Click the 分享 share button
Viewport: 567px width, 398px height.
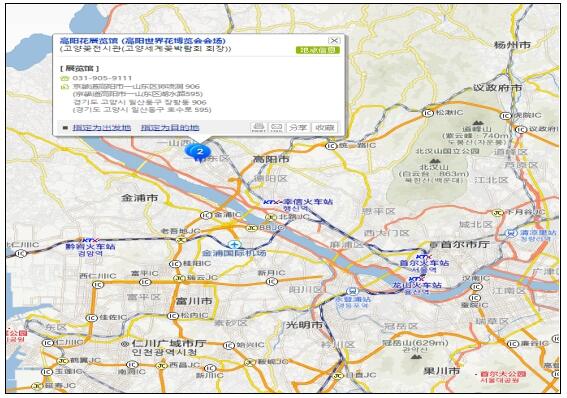point(298,127)
